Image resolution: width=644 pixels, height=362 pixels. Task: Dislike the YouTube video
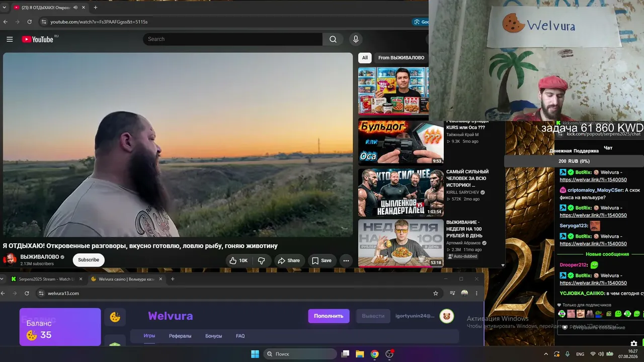coord(262,260)
